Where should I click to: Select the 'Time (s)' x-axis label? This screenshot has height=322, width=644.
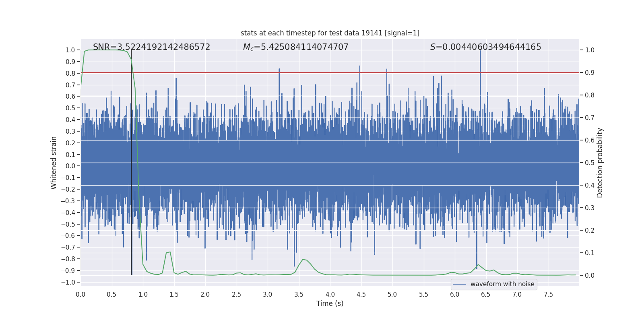[330, 303]
